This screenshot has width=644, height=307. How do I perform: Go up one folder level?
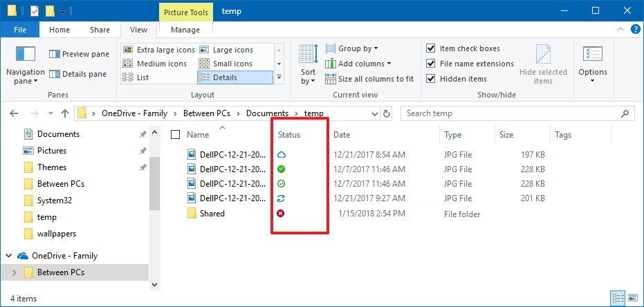[65, 113]
